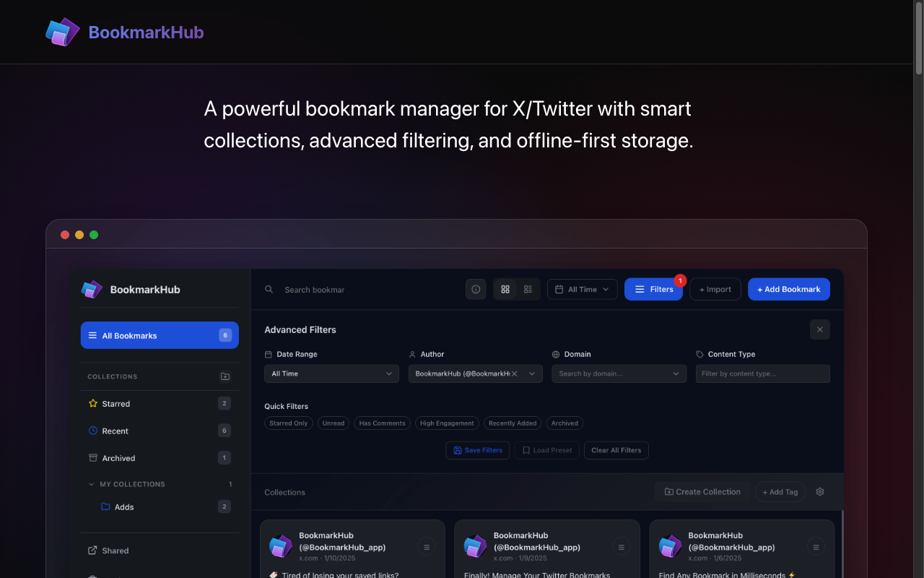Clear the selected BookmarkHub author
924x578 pixels.
pyautogui.click(x=515, y=374)
